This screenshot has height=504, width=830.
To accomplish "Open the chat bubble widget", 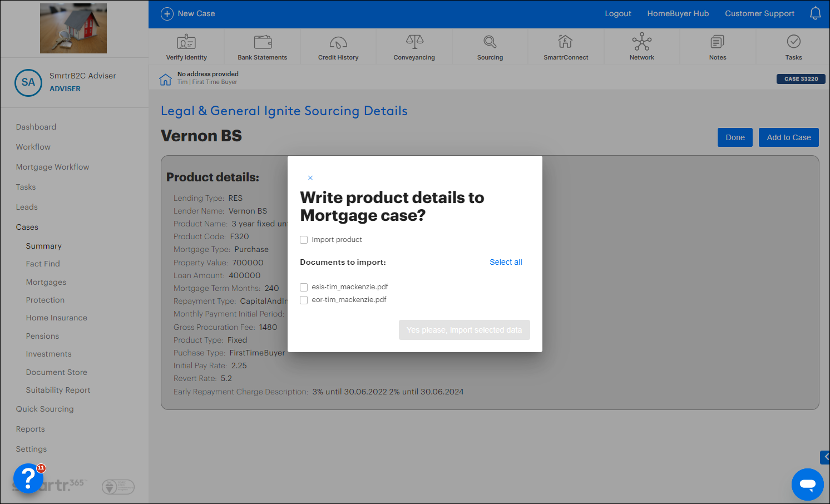I will point(807,484).
